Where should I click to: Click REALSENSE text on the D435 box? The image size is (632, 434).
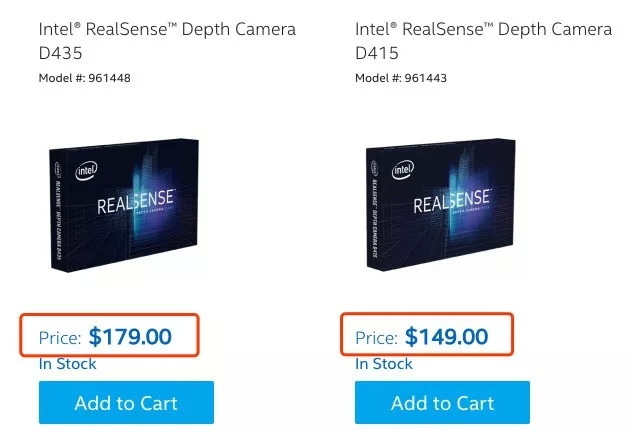138,204
